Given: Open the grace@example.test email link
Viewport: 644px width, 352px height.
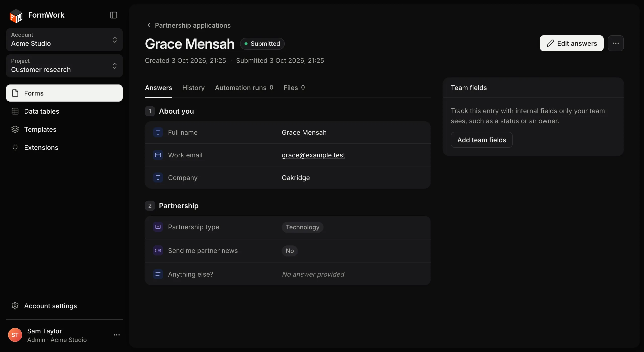Looking at the screenshot, I should [x=313, y=155].
